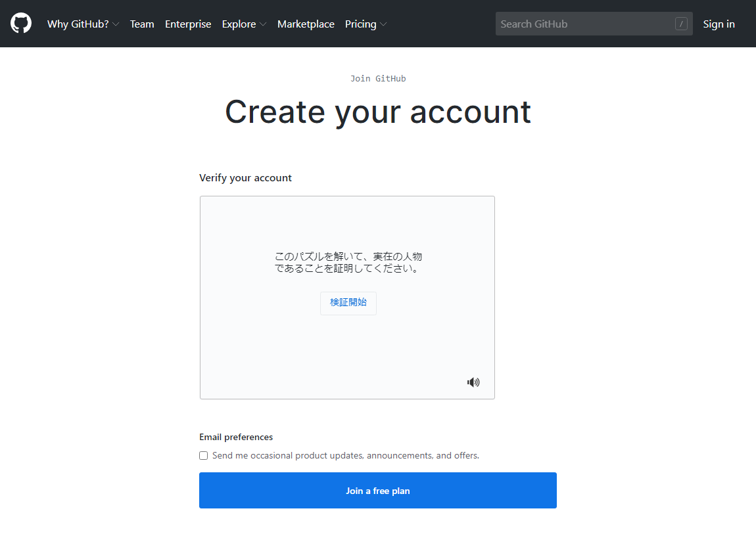Expand the 'Why GitHub?' dropdown menu
756x538 pixels.
[x=83, y=24]
